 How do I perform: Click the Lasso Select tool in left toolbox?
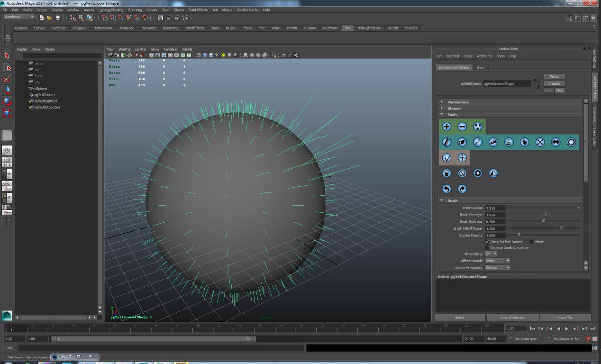pyautogui.click(x=7, y=67)
